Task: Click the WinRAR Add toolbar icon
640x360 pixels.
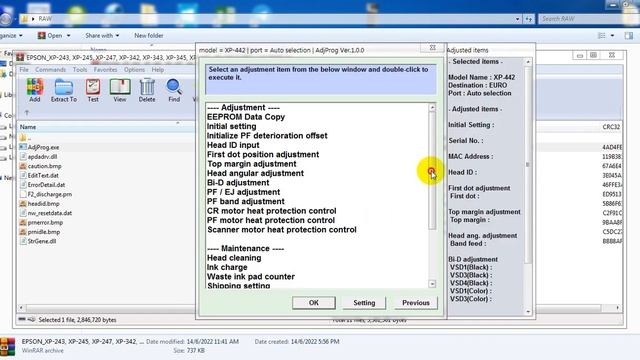Action: 35,90
